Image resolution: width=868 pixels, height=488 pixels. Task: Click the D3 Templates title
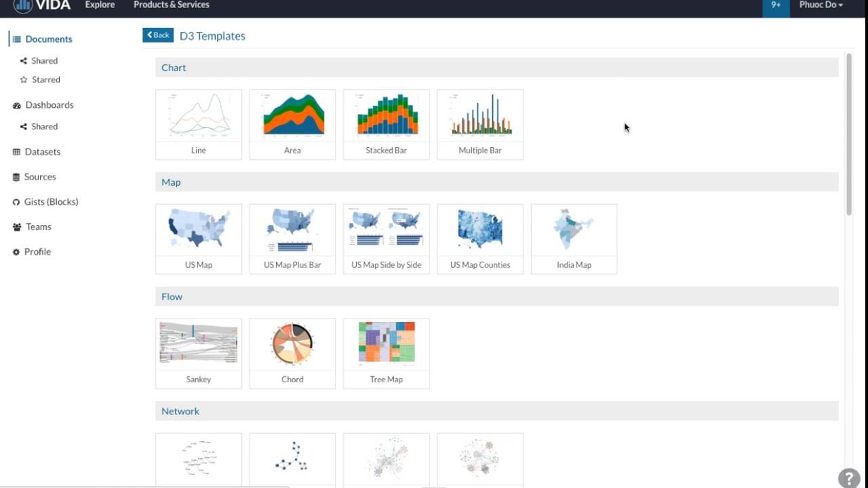click(212, 36)
